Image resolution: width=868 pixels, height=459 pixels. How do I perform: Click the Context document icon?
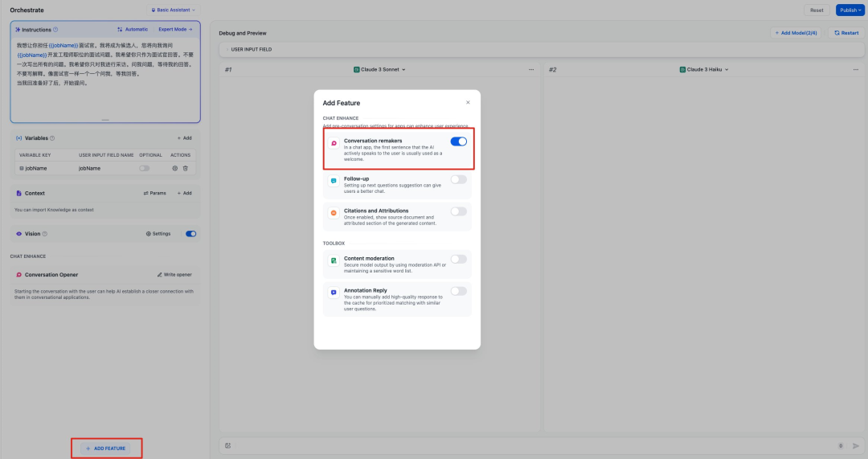(x=18, y=193)
